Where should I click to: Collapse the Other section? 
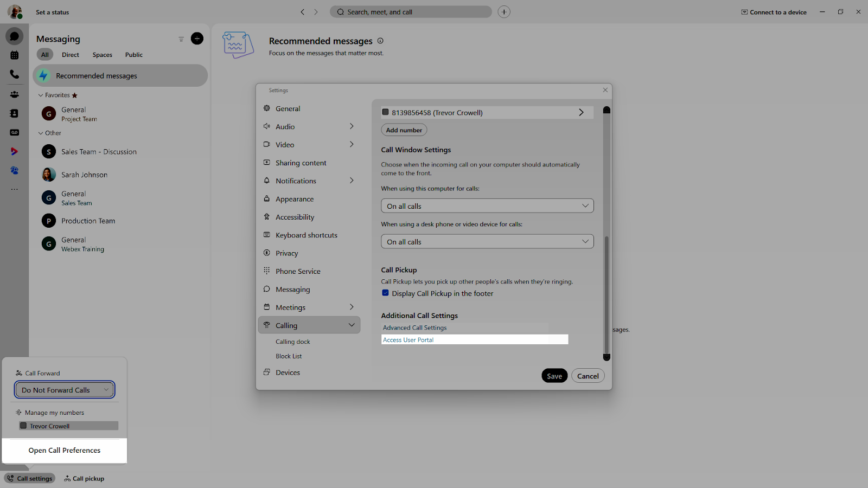coord(41,133)
